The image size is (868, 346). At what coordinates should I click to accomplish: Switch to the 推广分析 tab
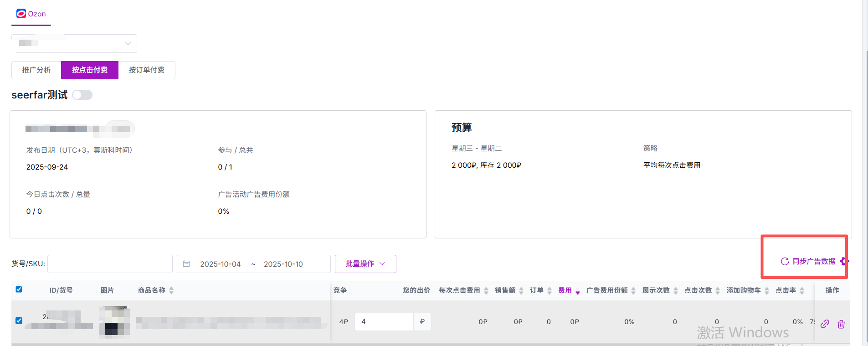tap(36, 70)
